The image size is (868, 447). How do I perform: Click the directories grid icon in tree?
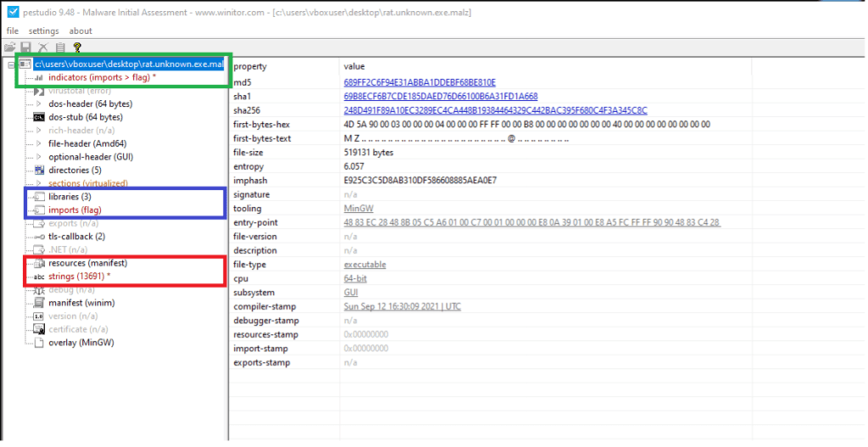(38, 170)
